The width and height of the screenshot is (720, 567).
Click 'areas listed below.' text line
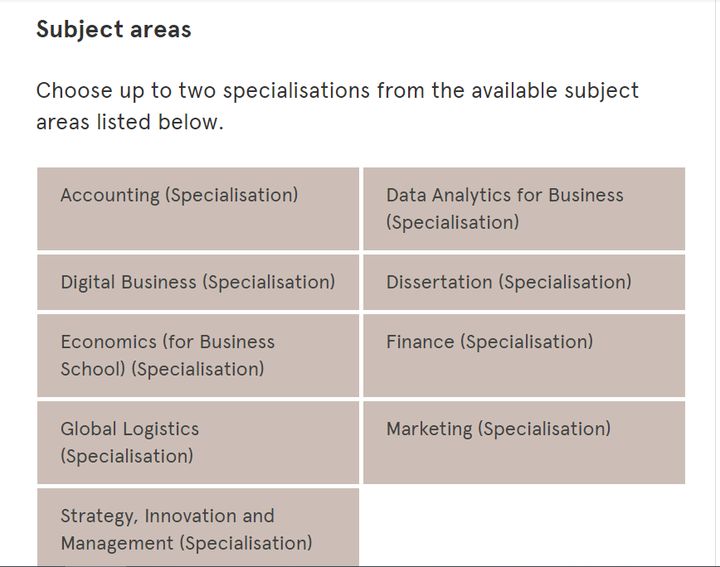(130, 123)
